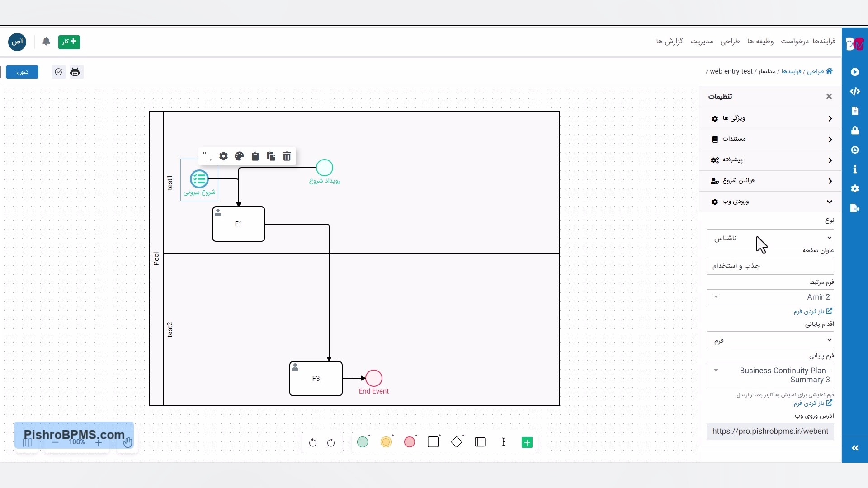868x488 pixels.
Task: Select the red end event shape
Action: [410, 442]
